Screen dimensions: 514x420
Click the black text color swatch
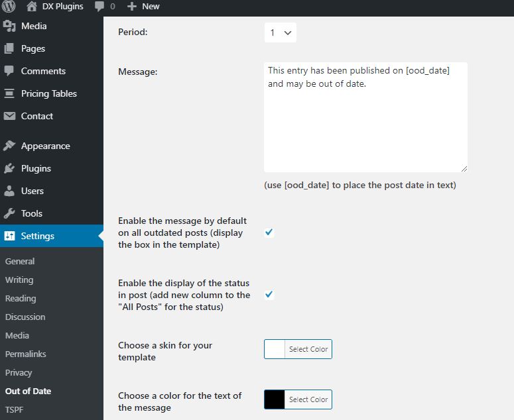tap(275, 399)
